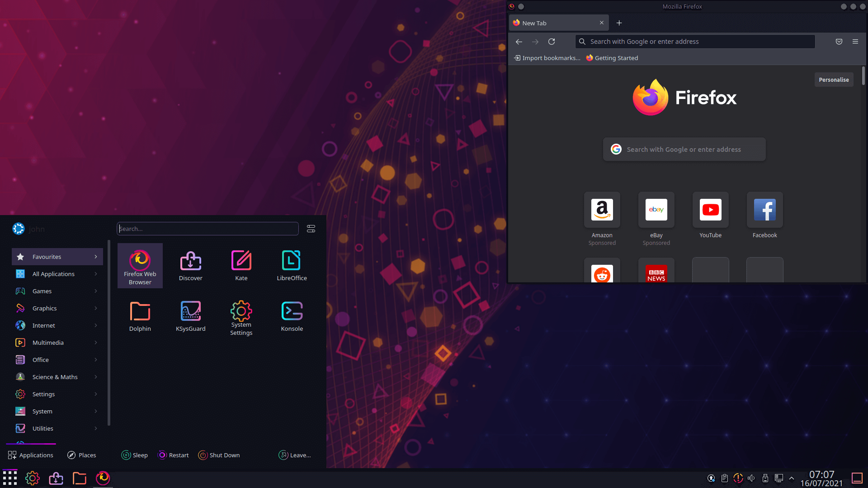868x488 pixels.
Task: Expand the Office category
Action: 57,360
